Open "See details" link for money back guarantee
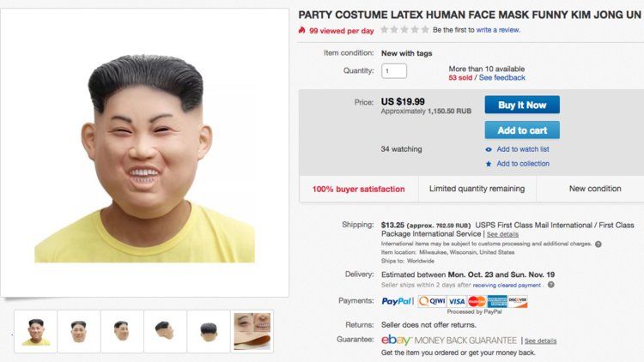 [x=541, y=341]
